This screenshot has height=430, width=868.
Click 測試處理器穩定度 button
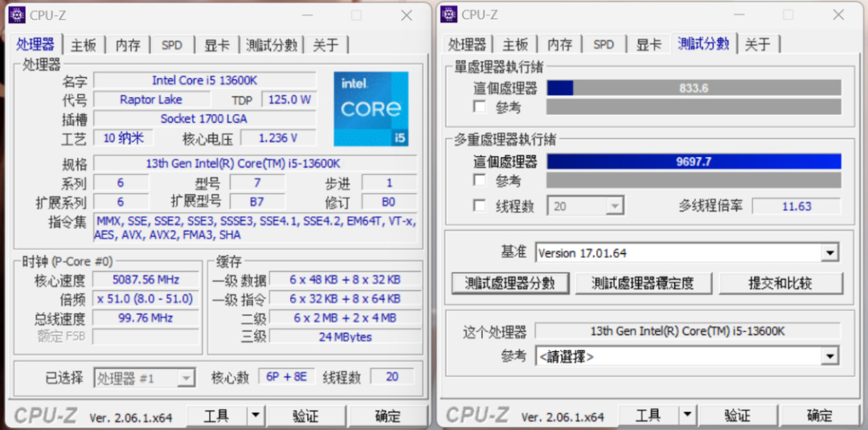643,284
